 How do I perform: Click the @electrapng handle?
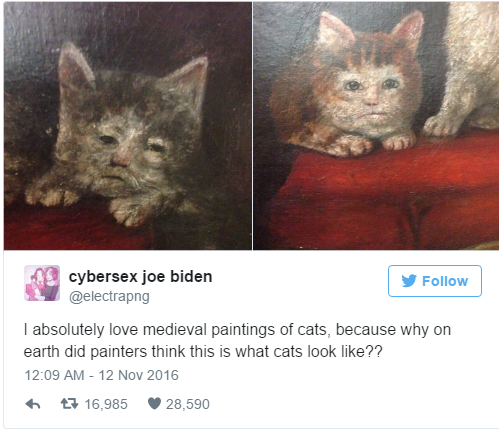click(109, 296)
